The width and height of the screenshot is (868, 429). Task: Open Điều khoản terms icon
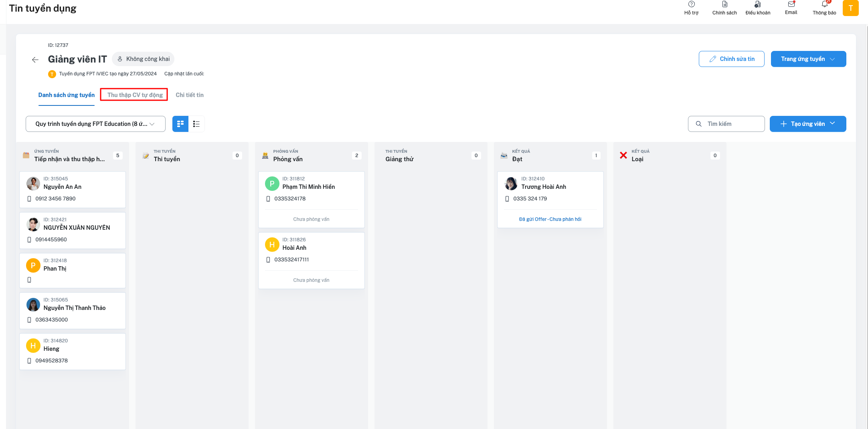click(x=757, y=5)
